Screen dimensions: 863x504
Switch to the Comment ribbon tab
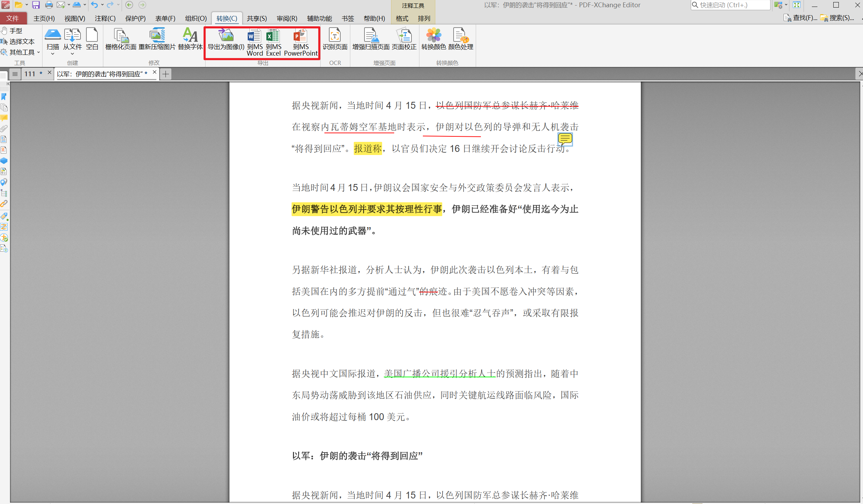click(x=105, y=18)
